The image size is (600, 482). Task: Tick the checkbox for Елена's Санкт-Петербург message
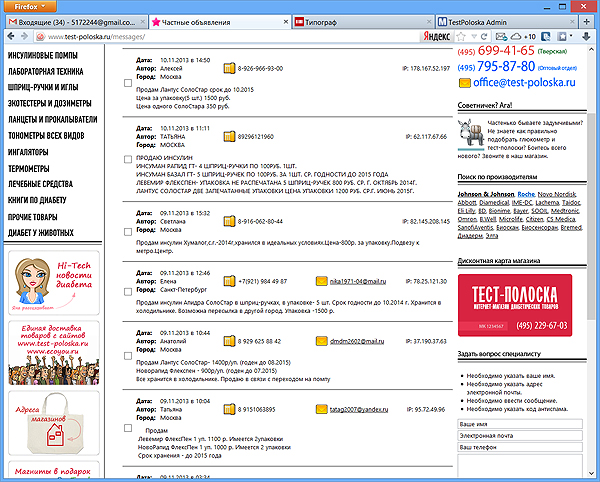128,292
